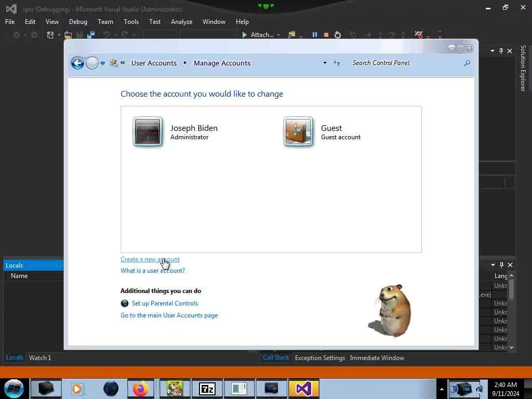Click Set up Parental Controls link

pyautogui.click(x=165, y=303)
